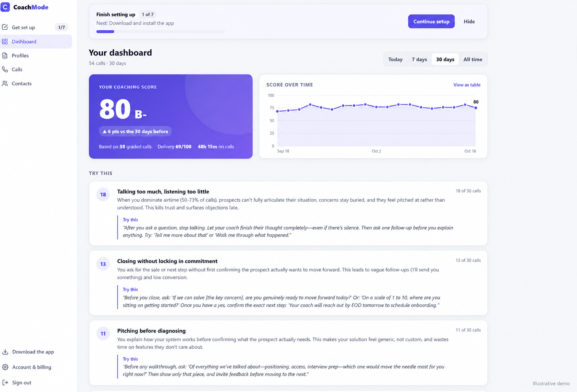This screenshot has height=392, width=577.
Task: Switch the range to Today
Action: click(395, 59)
